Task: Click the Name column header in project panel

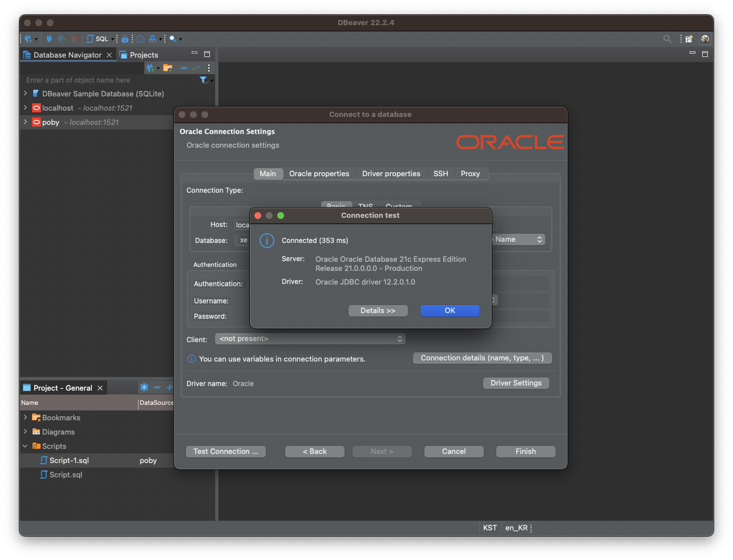Action: (79, 403)
